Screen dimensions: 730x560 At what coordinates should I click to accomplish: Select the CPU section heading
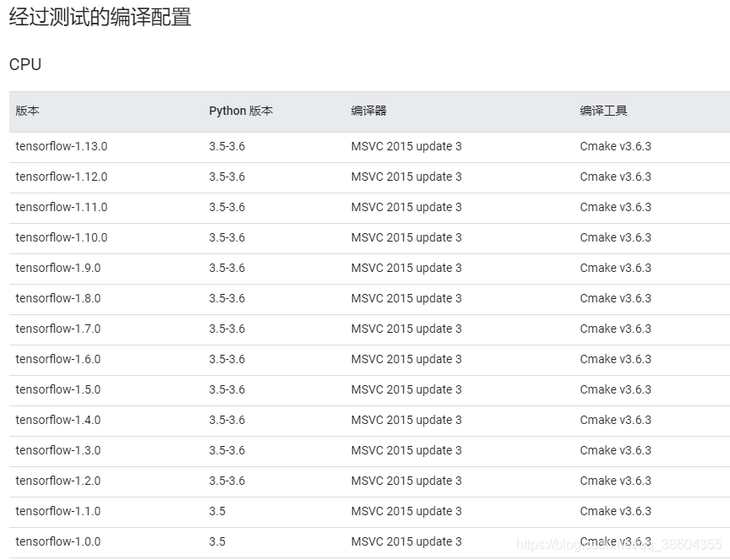[x=25, y=64]
